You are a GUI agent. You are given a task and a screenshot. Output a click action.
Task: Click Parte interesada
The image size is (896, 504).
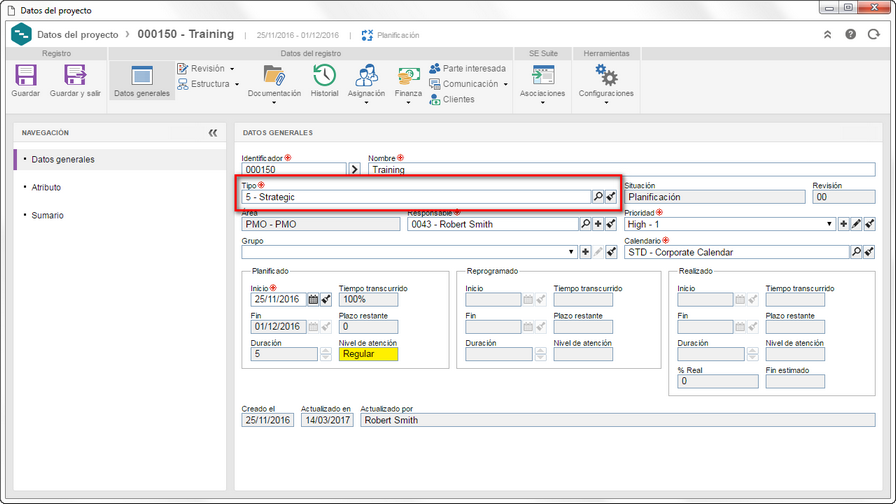[468, 69]
